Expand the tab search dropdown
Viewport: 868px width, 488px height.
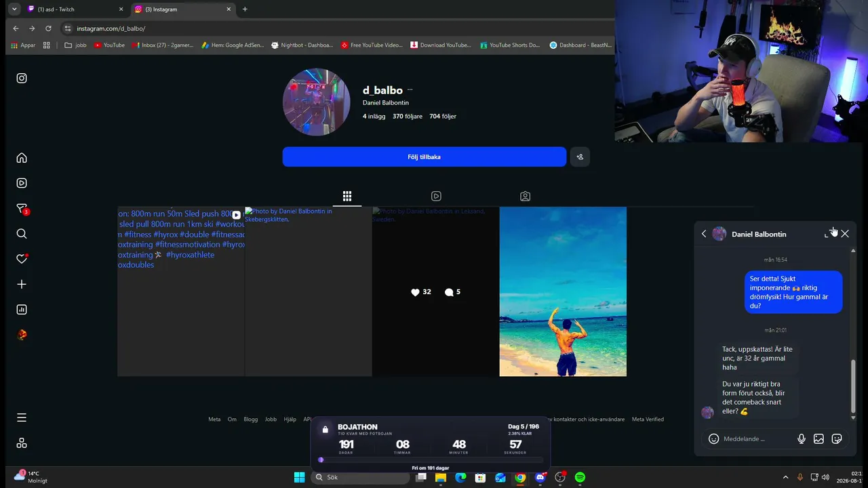coord(14,9)
